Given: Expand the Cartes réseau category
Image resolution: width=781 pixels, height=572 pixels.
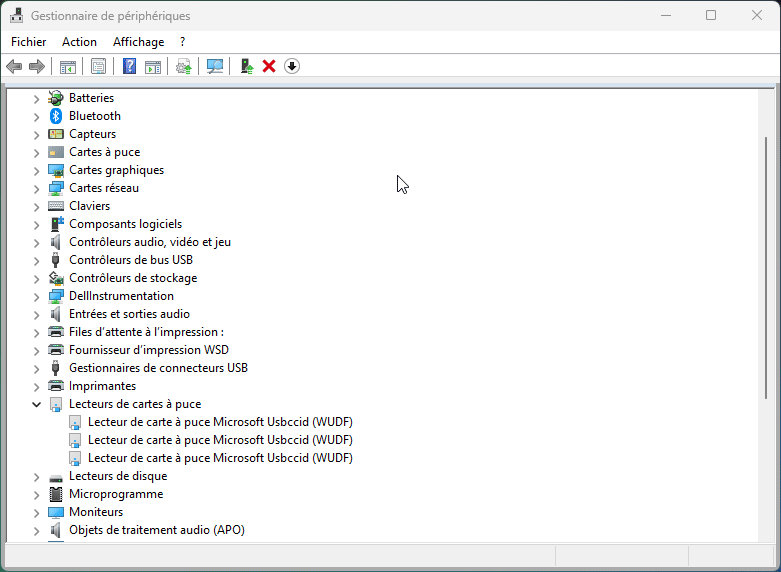Looking at the screenshot, I should click(x=37, y=188).
